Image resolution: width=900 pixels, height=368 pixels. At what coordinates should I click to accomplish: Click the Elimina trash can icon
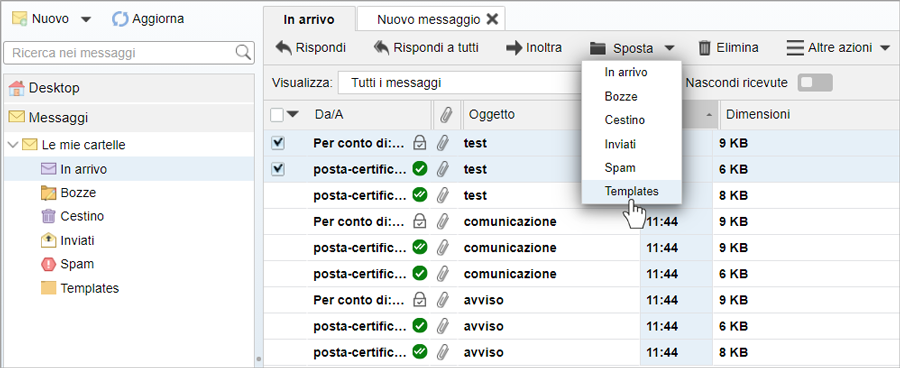coord(705,48)
